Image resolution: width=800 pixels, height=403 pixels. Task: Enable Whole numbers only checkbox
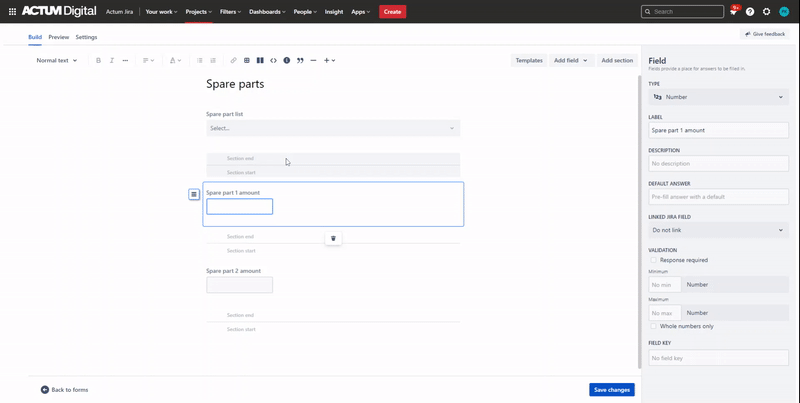[653, 326]
